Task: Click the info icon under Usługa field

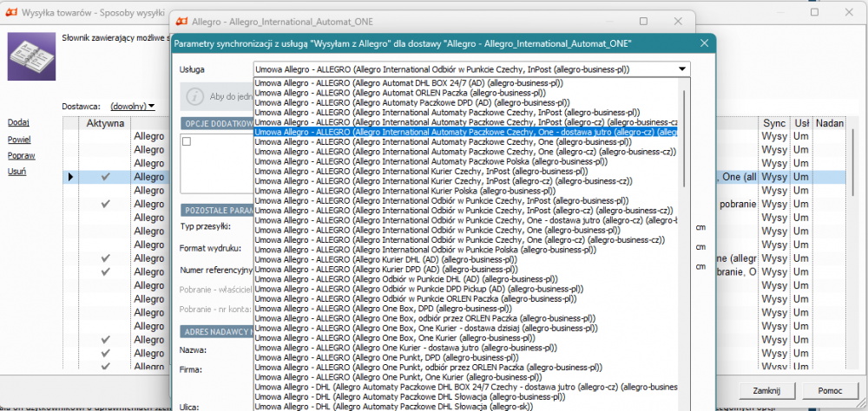Action: click(x=193, y=95)
